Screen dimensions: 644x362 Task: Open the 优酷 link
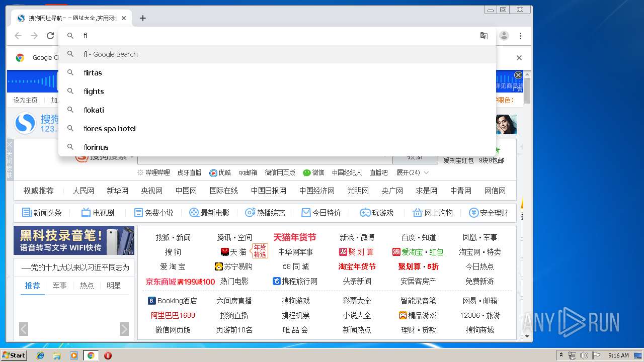pos(220,172)
